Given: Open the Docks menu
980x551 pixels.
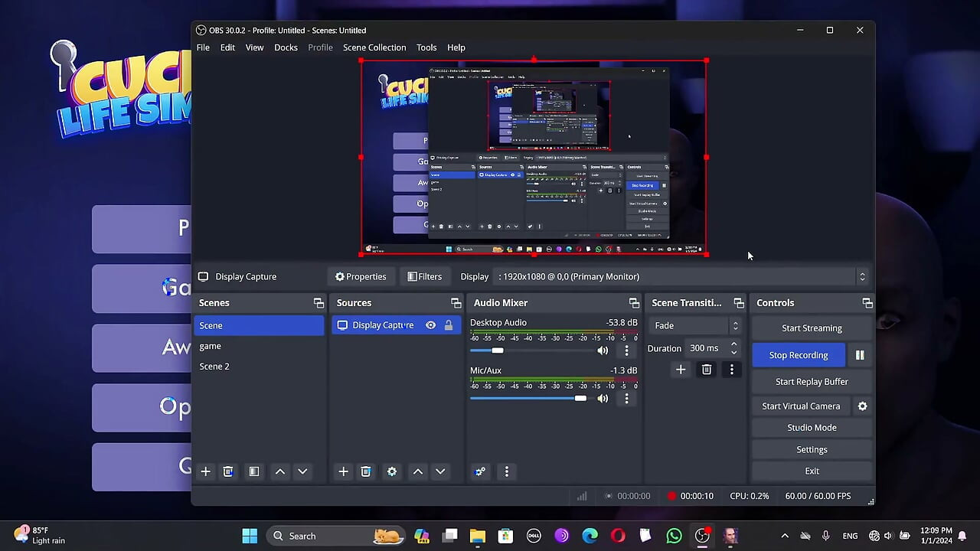Looking at the screenshot, I should [286, 47].
